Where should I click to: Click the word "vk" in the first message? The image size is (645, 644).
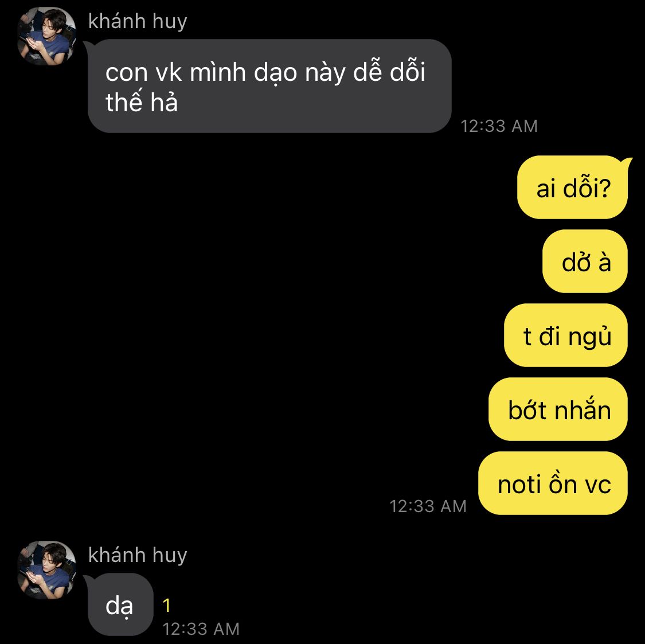coord(169,72)
